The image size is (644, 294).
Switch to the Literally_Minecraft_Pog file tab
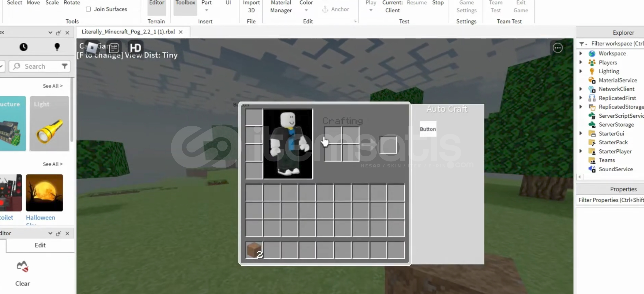click(x=128, y=32)
